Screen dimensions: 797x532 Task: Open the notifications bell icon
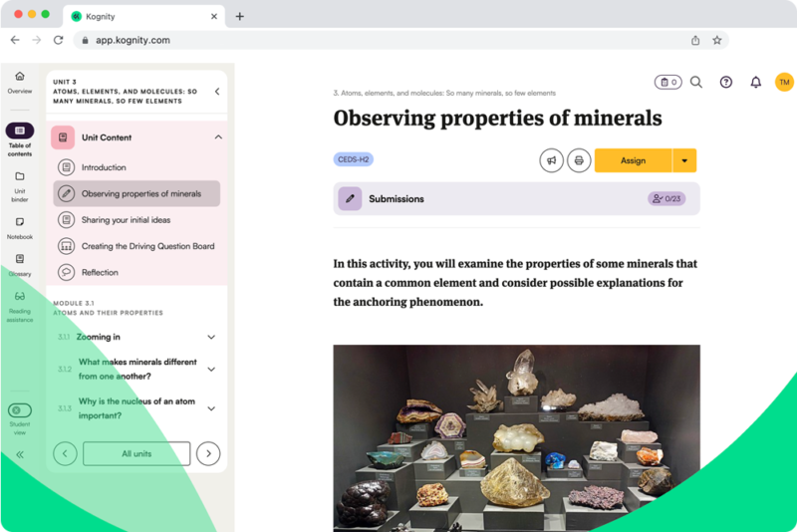pyautogui.click(x=755, y=82)
